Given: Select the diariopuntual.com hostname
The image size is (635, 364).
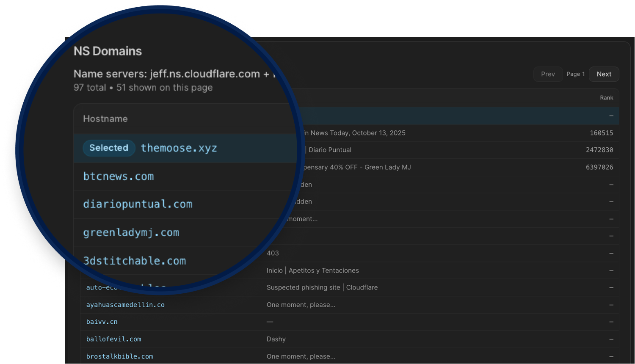Looking at the screenshot, I should click(x=138, y=204).
